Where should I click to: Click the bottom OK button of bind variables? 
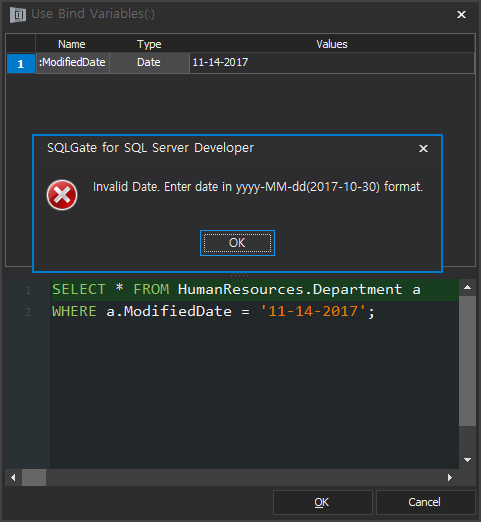(x=322, y=502)
